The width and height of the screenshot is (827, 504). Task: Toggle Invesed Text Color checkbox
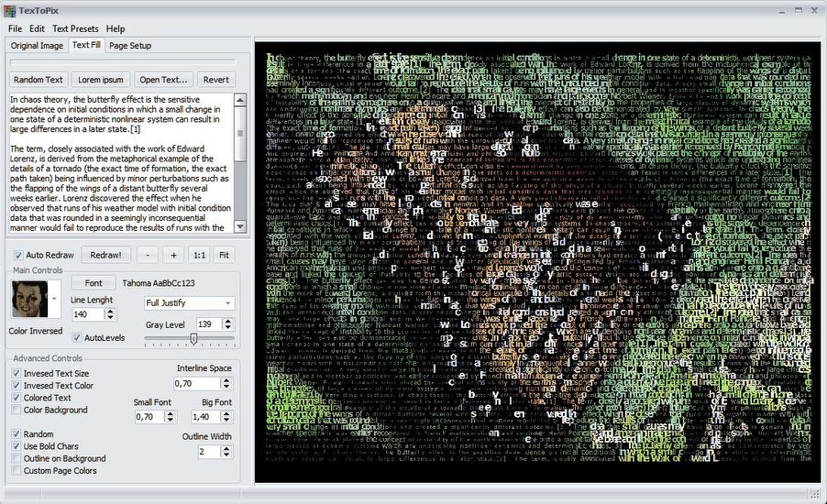17,386
